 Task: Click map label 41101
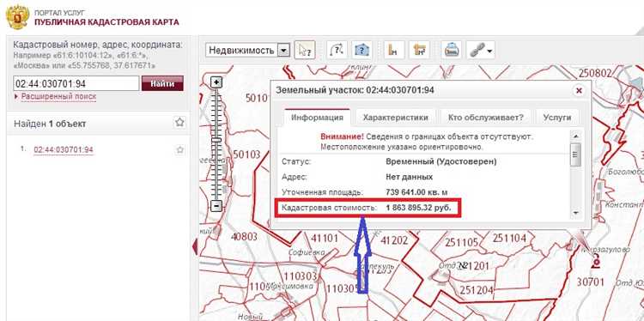click(325, 239)
